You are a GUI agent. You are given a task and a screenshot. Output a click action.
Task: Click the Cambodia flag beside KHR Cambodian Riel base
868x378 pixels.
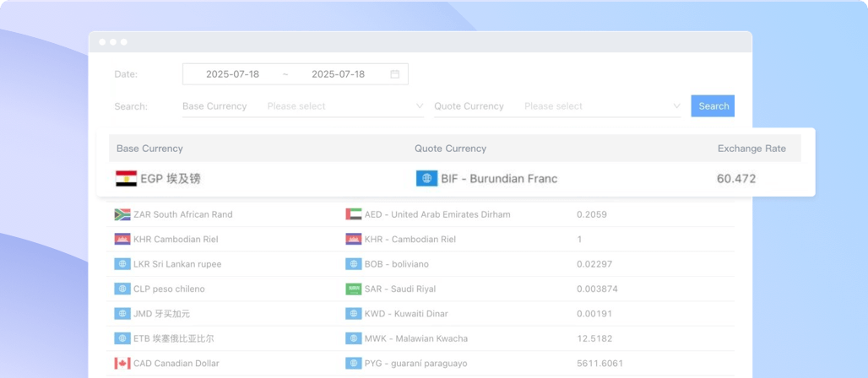(x=122, y=240)
